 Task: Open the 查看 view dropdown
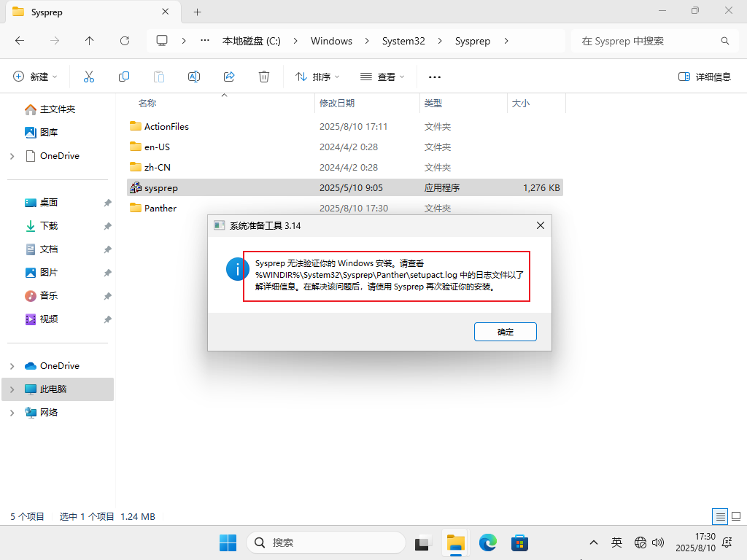(x=382, y=77)
